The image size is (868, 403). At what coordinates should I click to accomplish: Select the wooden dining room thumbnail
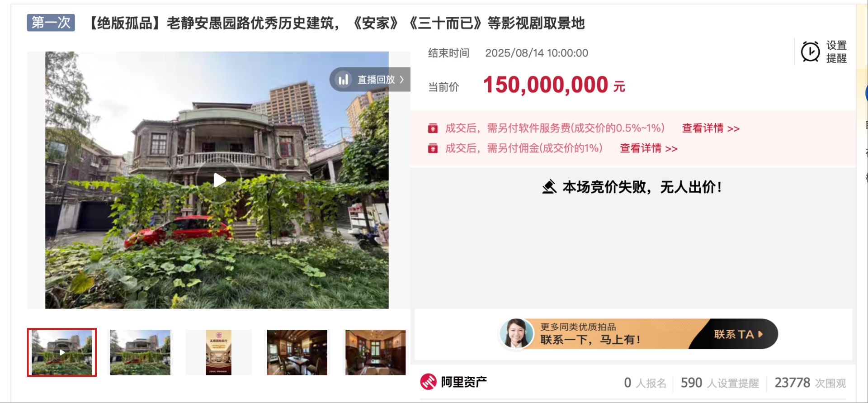pos(297,352)
